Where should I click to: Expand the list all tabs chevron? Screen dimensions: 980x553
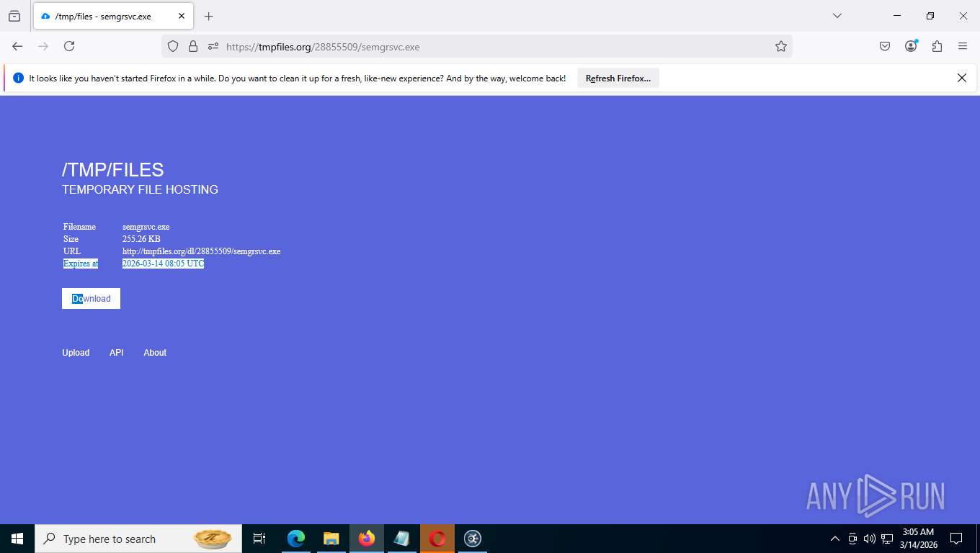click(x=837, y=16)
